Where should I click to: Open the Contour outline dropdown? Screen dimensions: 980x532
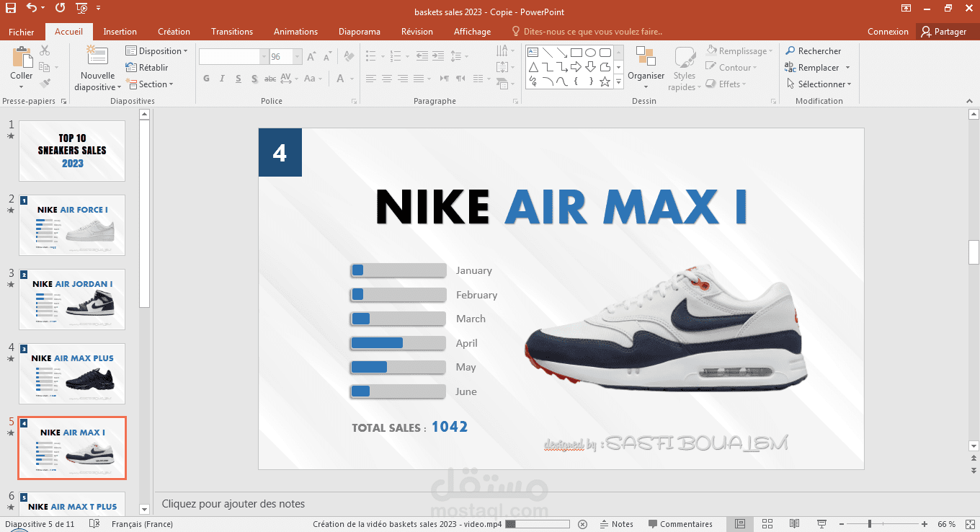click(732, 68)
